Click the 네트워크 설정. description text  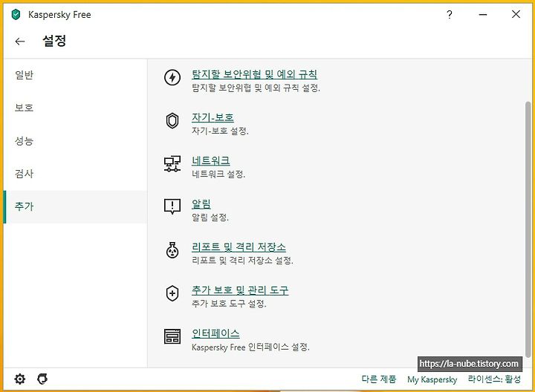click(x=218, y=174)
